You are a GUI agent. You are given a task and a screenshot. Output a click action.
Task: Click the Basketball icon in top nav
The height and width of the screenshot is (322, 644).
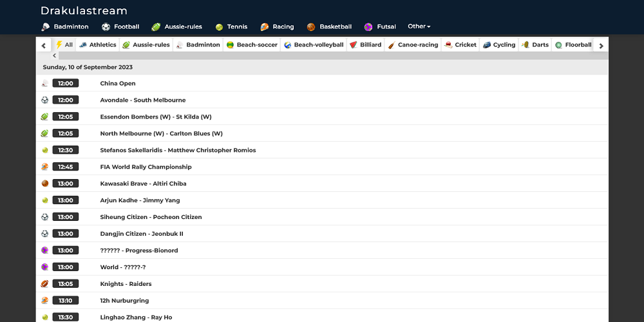point(311,26)
